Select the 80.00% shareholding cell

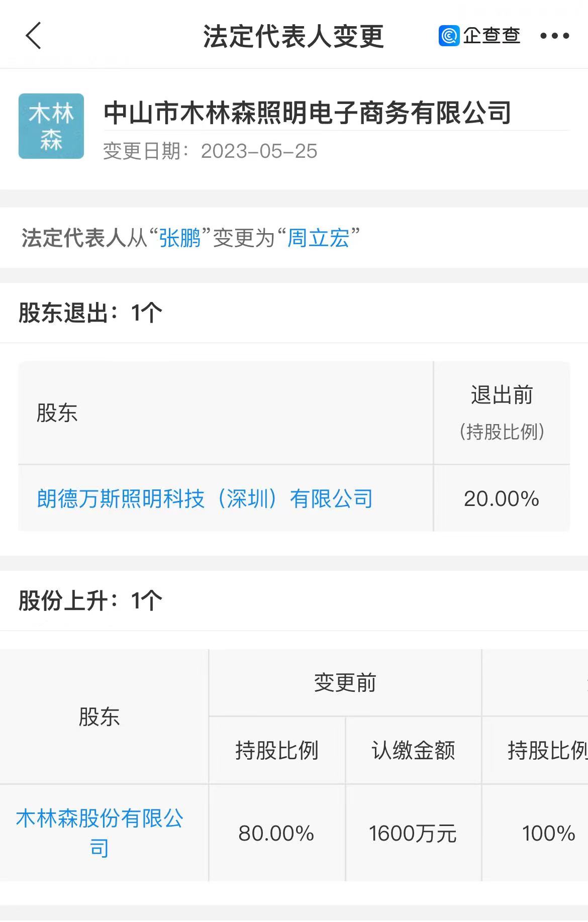click(x=276, y=833)
